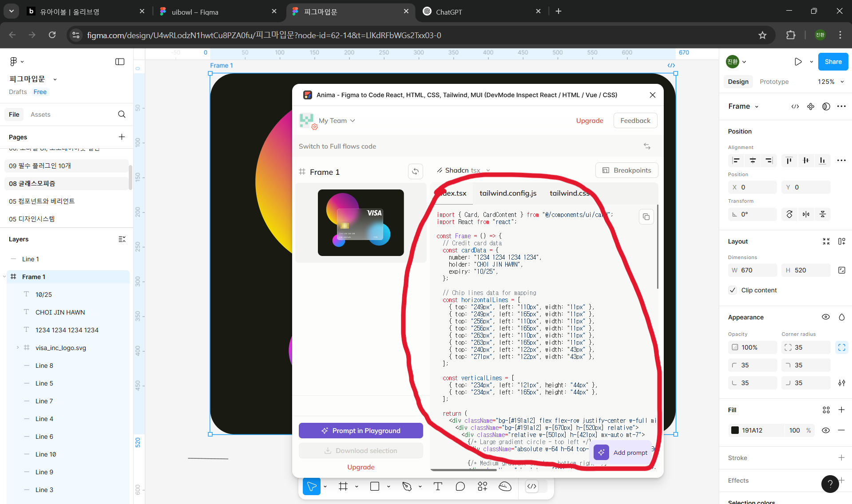Image resolution: width=852 pixels, height=504 pixels.
Task: Open dev mode code icon in Frame header
Action: 795,106
